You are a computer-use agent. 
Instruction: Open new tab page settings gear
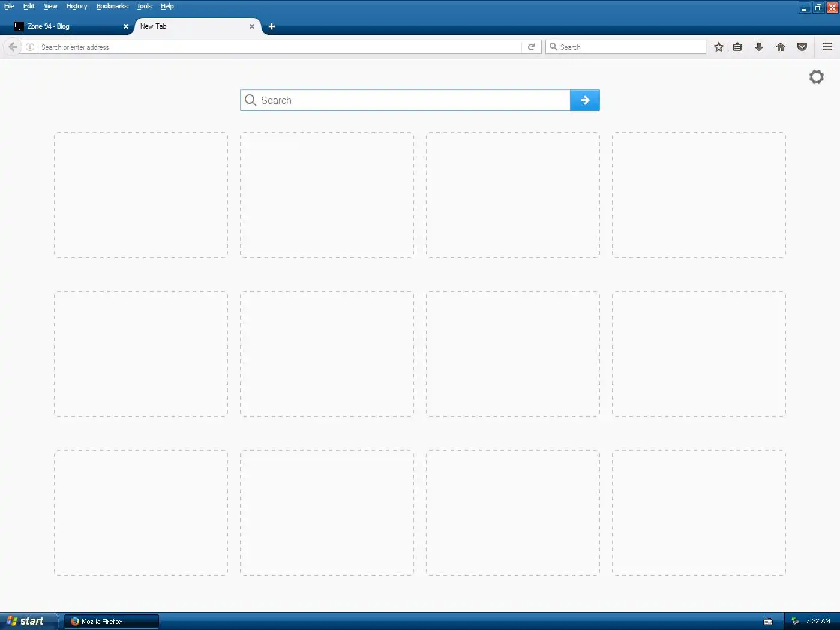[x=817, y=77]
